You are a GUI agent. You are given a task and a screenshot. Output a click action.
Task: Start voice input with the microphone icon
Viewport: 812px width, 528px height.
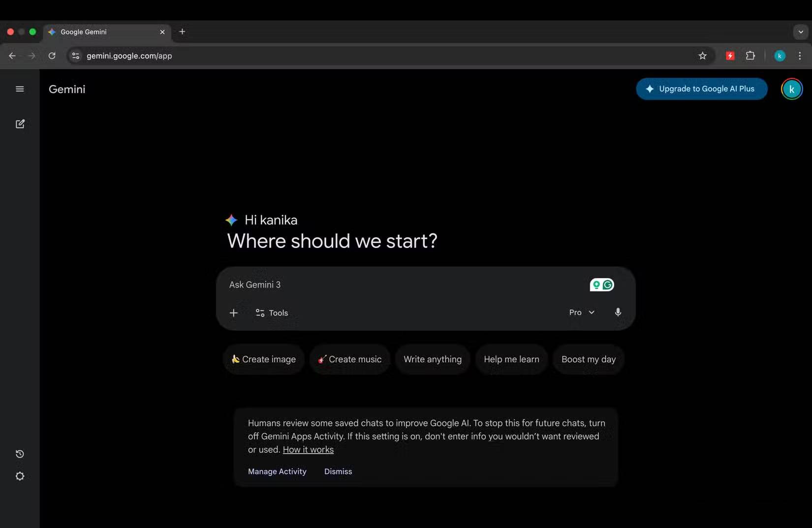(x=618, y=312)
